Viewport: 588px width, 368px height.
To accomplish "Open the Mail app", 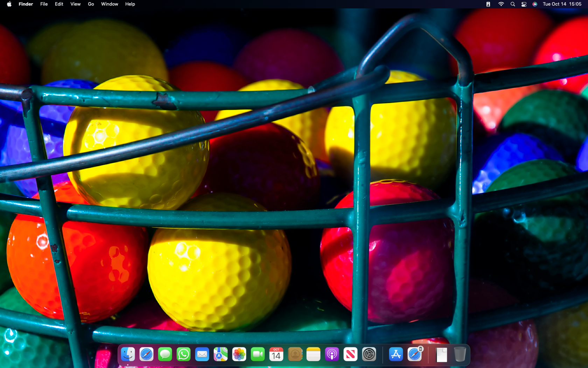I will [202, 354].
